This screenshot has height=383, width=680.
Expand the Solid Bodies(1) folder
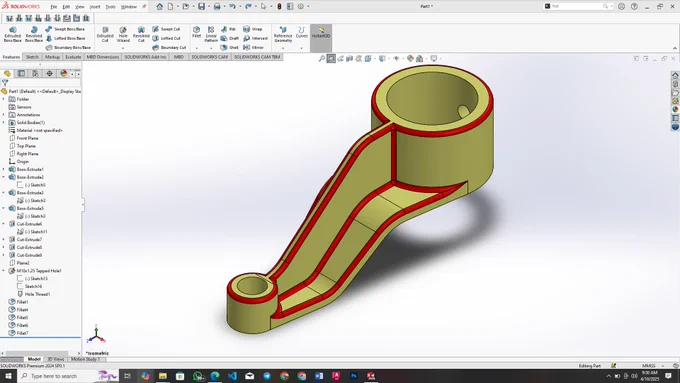click(4, 122)
